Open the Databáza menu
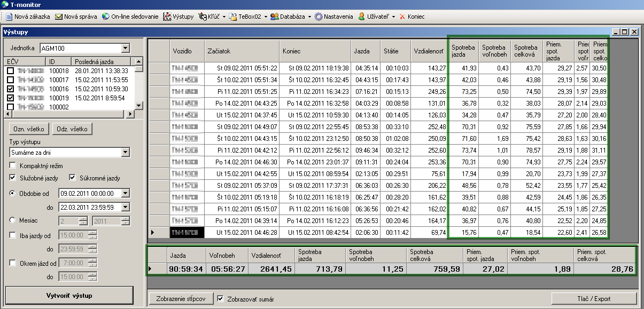Viewport: 644px width, 309px height. click(x=291, y=17)
